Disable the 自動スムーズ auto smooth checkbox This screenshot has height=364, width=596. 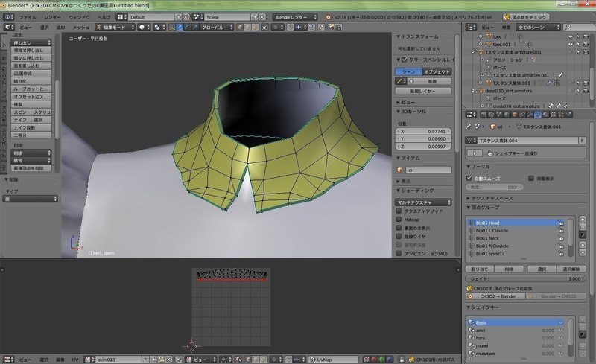pos(469,179)
